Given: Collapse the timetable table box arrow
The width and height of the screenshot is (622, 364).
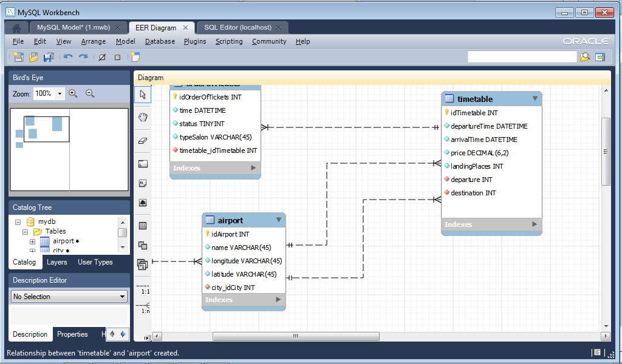Looking at the screenshot, I should pyautogui.click(x=535, y=99).
